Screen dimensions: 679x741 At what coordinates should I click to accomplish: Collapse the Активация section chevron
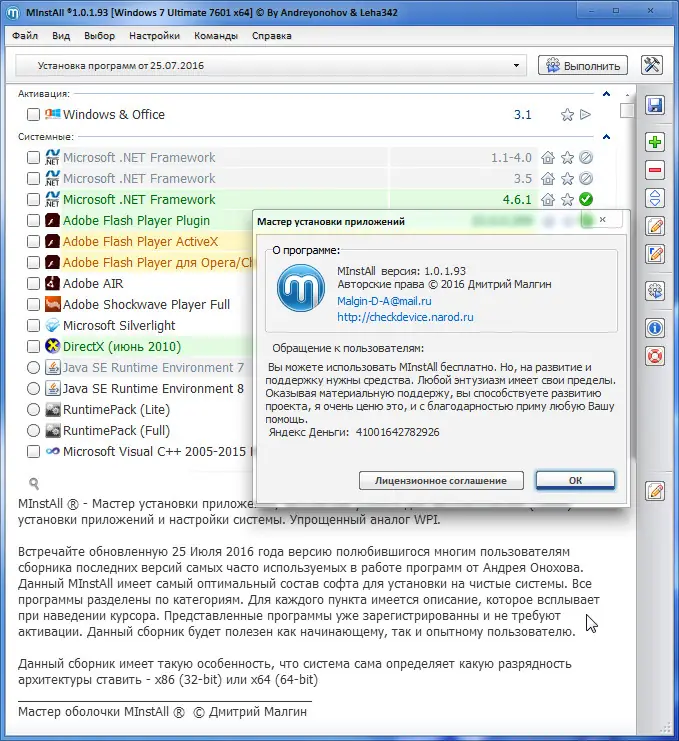pos(606,94)
